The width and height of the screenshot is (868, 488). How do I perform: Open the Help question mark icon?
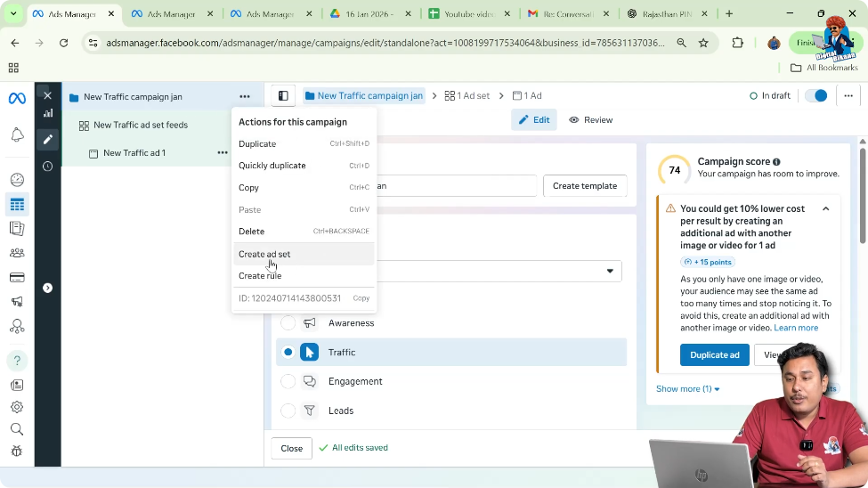[x=17, y=361]
